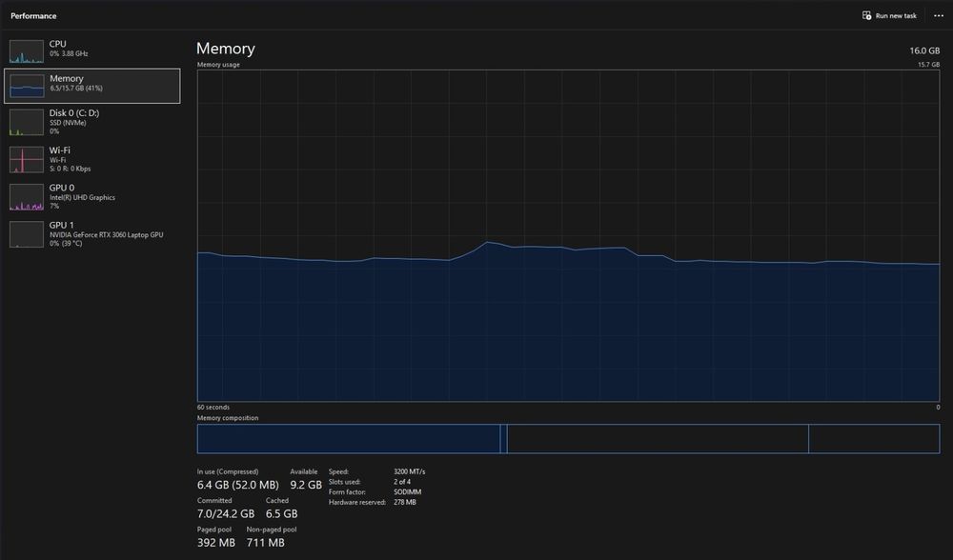Screen dimensions: 953x560
Task: Select the GPU 1 graph icon
Action: coord(27,234)
